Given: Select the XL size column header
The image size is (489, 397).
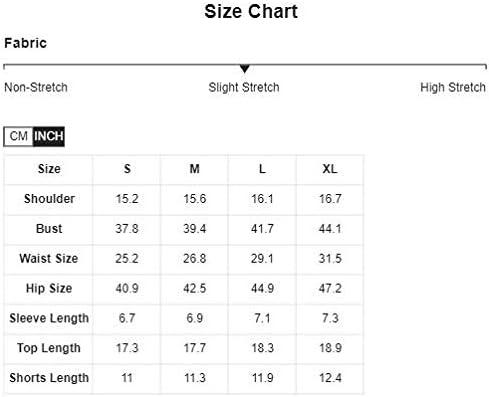Looking at the screenshot, I should [330, 169].
